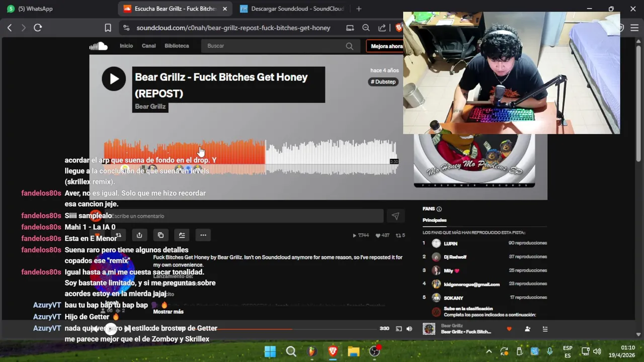
Task: Reload the page
Action: [x=38, y=28]
